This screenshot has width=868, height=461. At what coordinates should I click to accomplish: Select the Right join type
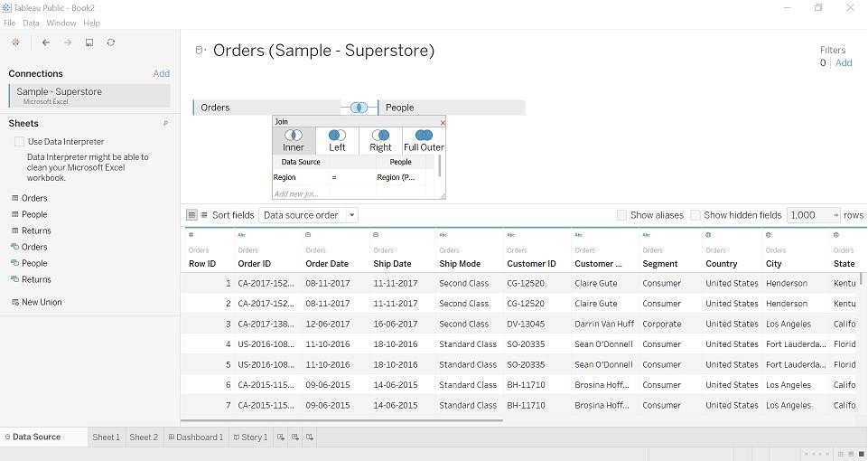pyautogui.click(x=380, y=141)
